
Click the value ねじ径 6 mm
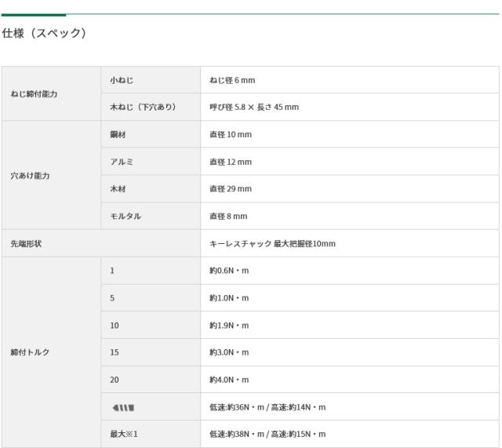[x=232, y=80]
